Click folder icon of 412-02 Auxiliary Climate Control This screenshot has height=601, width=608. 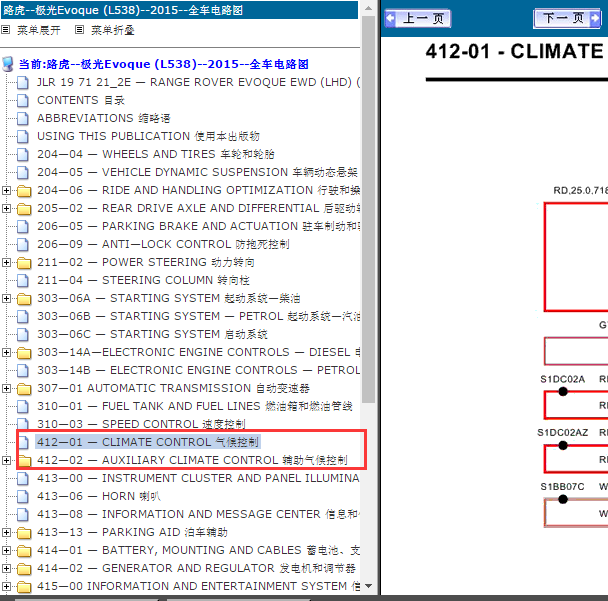pos(24,461)
